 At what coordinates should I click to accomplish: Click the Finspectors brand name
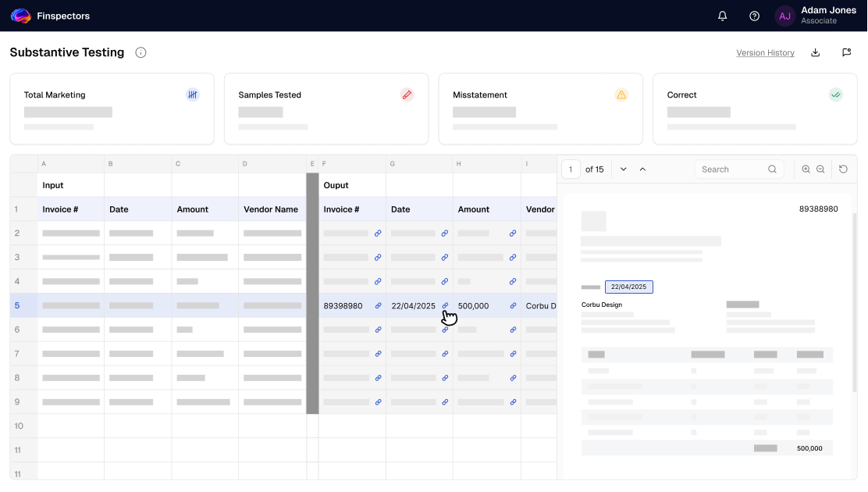coord(63,16)
